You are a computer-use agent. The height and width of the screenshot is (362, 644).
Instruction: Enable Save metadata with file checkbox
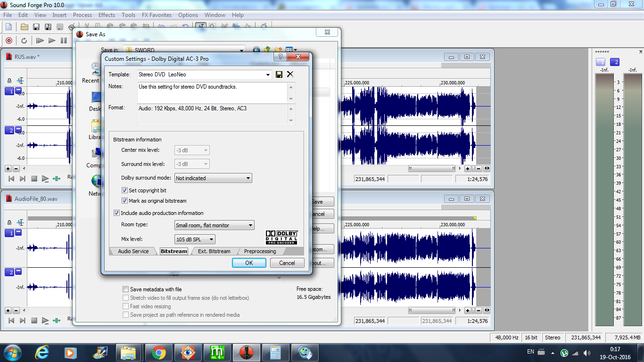click(x=125, y=289)
